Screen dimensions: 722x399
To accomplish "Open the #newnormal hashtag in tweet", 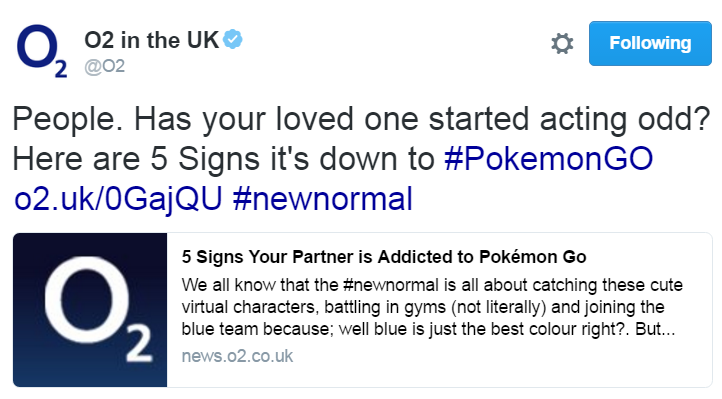I will (x=323, y=199).
